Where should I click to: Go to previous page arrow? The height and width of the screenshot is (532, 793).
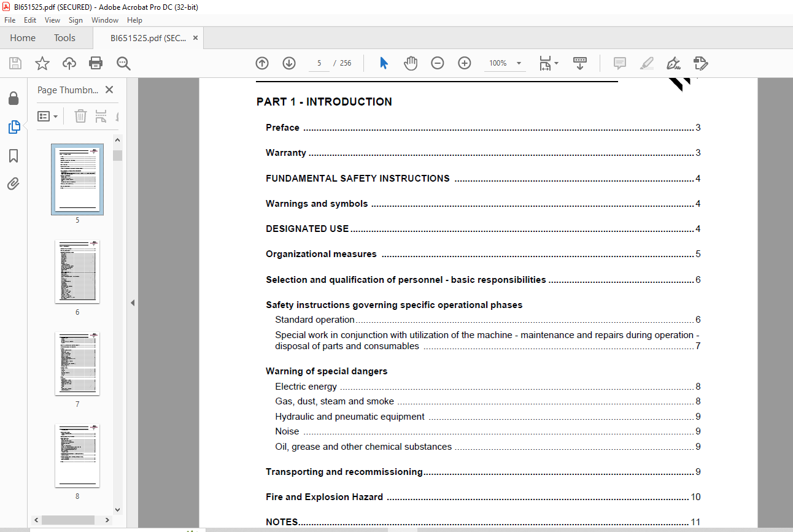coord(262,63)
